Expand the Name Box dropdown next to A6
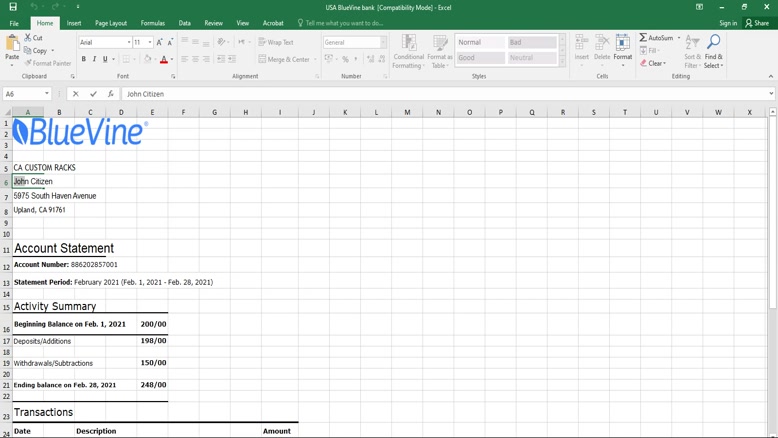This screenshot has height=438, width=778. 47,94
